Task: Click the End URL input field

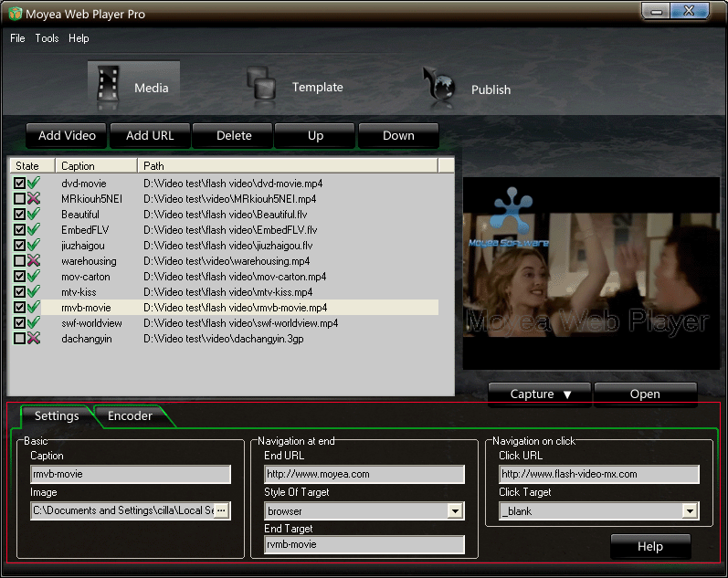Action: 364,474
